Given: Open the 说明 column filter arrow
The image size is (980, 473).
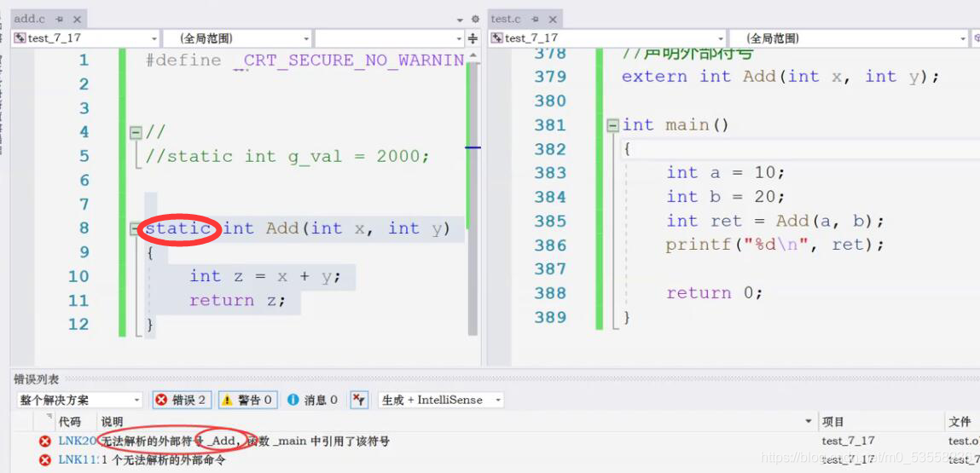Looking at the screenshot, I should click(809, 422).
